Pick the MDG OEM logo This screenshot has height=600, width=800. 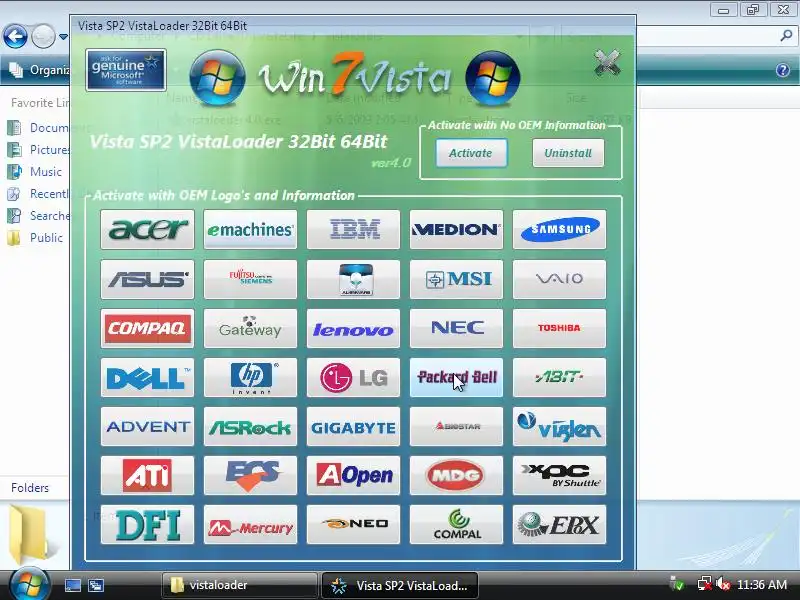pyautogui.click(x=456, y=476)
